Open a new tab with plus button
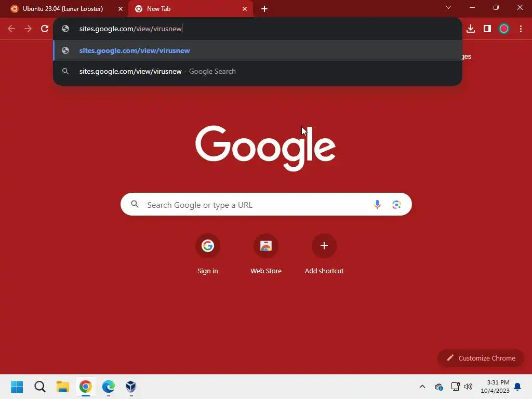 point(264,9)
